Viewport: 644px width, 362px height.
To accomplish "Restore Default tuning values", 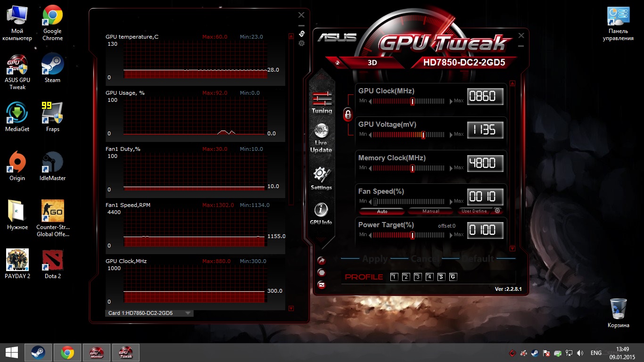I will click(478, 258).
